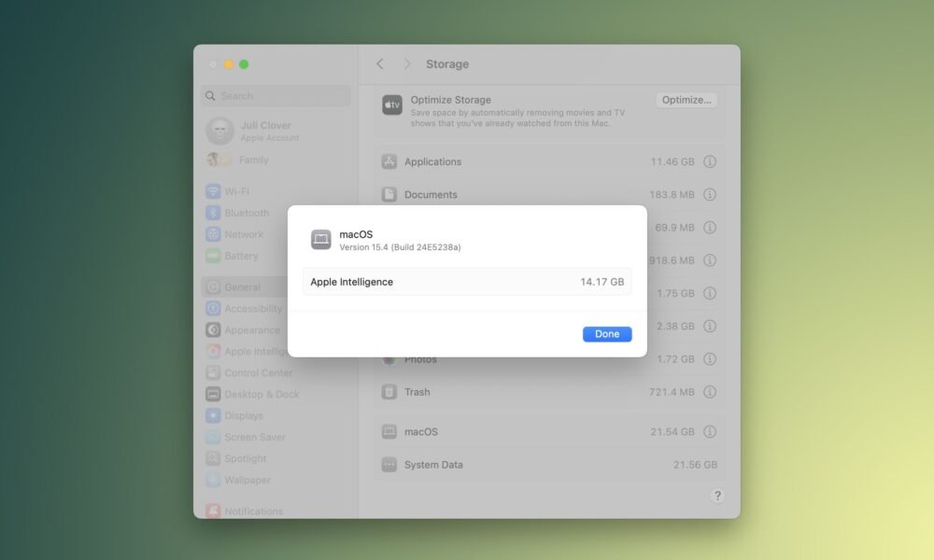Click the forward navigation chevron
934x560 pixels.
click(x=407, y=64)
